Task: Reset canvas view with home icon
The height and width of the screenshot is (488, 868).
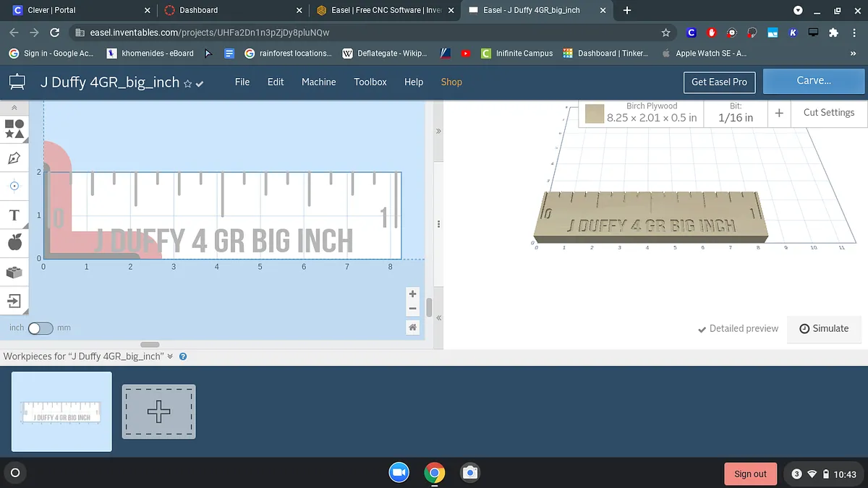Action: pyautogui.click(x=412, y=328)
